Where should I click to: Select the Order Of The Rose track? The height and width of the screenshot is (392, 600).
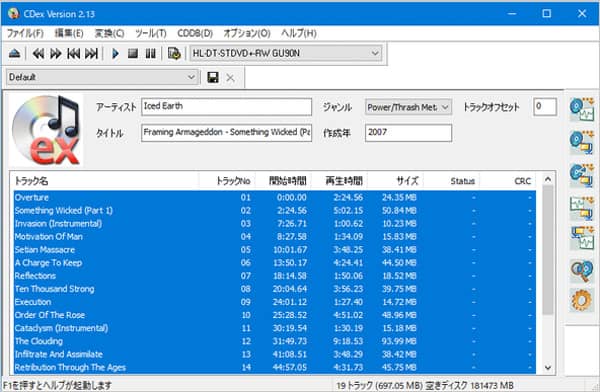(275, 315)
